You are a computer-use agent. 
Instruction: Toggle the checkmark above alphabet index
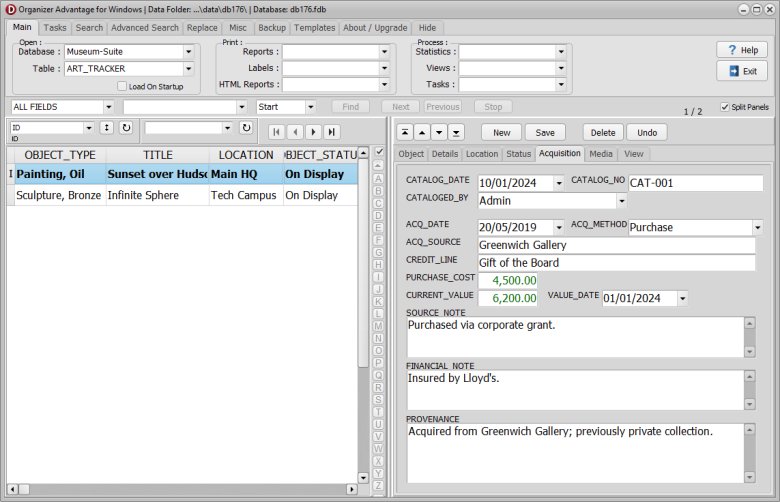tap(378, 151)
